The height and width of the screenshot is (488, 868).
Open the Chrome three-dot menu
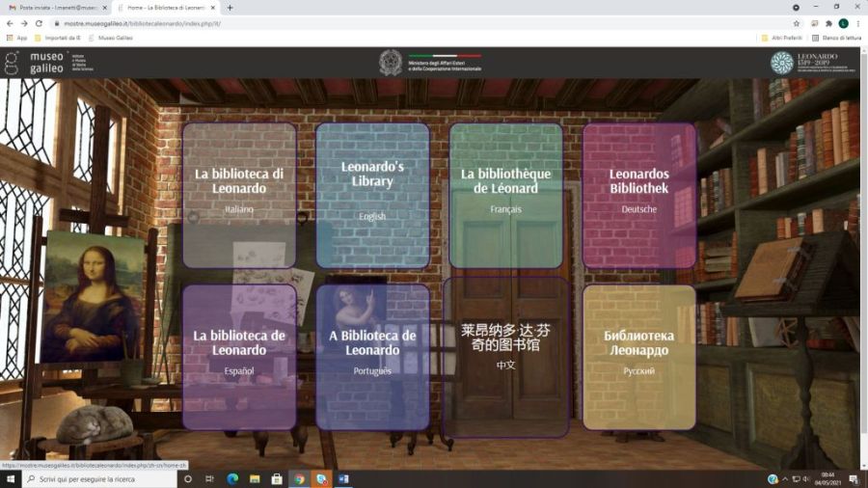point(858,23)
